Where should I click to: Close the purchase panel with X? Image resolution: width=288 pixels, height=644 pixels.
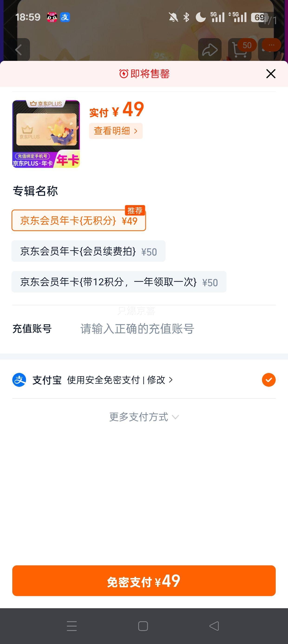pyautogui.click(x=271, y=74)
